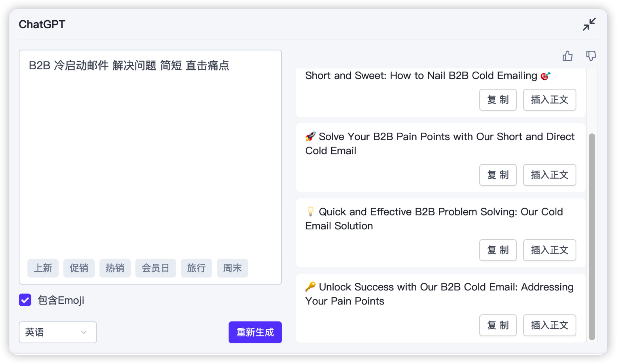Click the results list vertical scrollbar
Screen dimensions: 617x364
click(x=592, y=237)
